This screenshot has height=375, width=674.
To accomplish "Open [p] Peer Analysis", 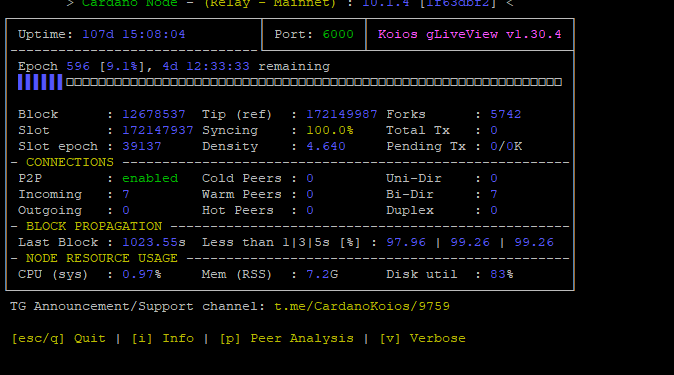I will pyautogui.click(x=286, y=338).
